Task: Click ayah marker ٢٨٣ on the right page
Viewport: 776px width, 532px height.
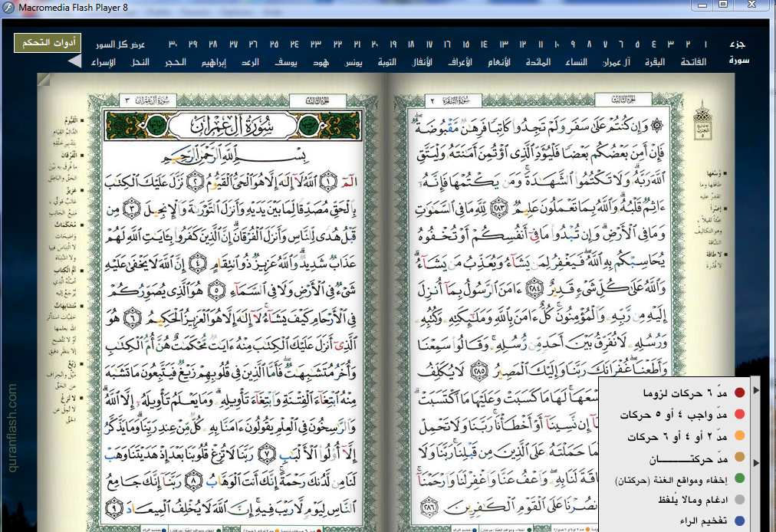Action: tap(499, 208)
